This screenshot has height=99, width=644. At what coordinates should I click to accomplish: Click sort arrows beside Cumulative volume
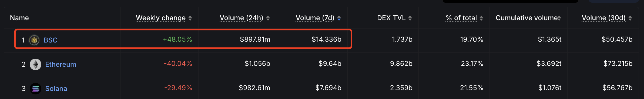[559, 18]
